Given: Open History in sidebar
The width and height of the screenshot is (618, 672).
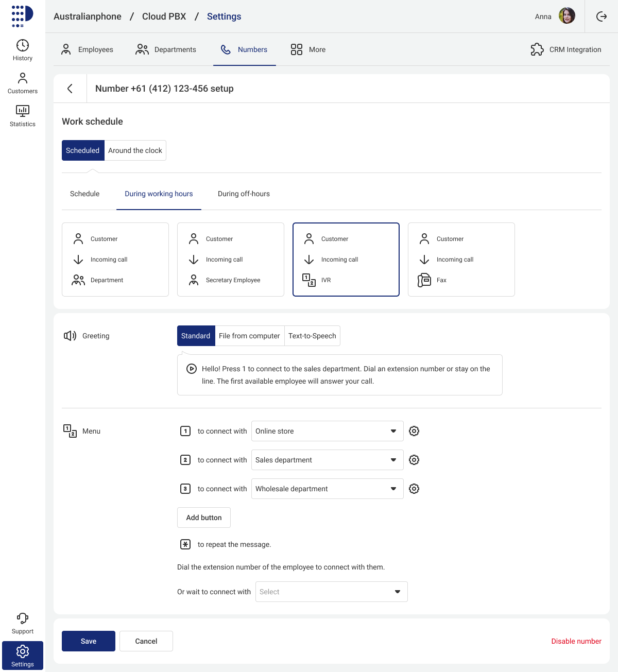Looking at the screenshot, I should (23, 50).
